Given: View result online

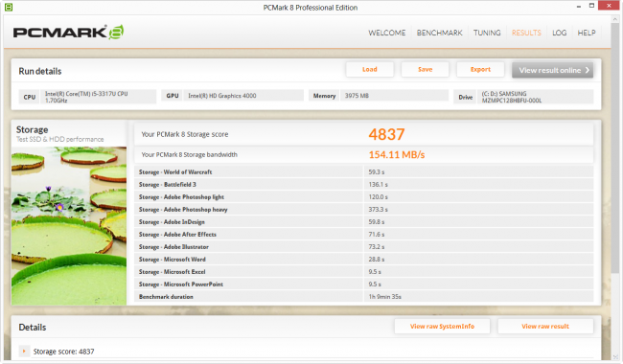Looking at the screenshot, I should coord(552,70).
